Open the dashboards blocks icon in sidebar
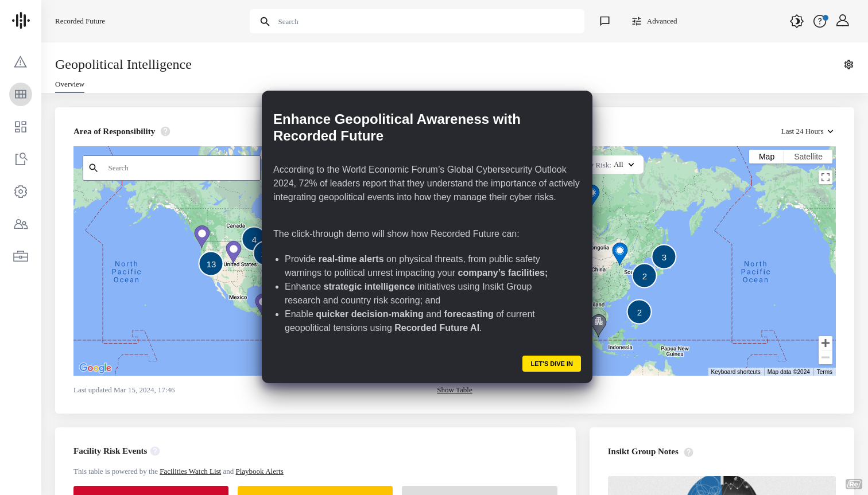The height and width of the screenshot is (495, 868). 20,127
